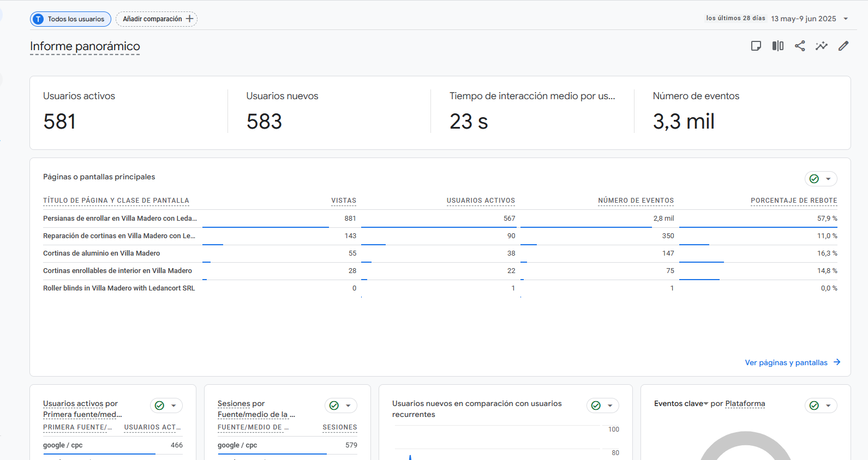Click the 11,0 % bounce rate value
The image size is (868, 460).
click(x=827, y=236)
